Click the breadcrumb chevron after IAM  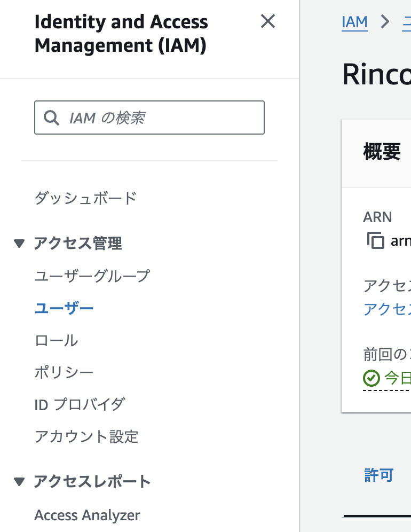(384, 22)
